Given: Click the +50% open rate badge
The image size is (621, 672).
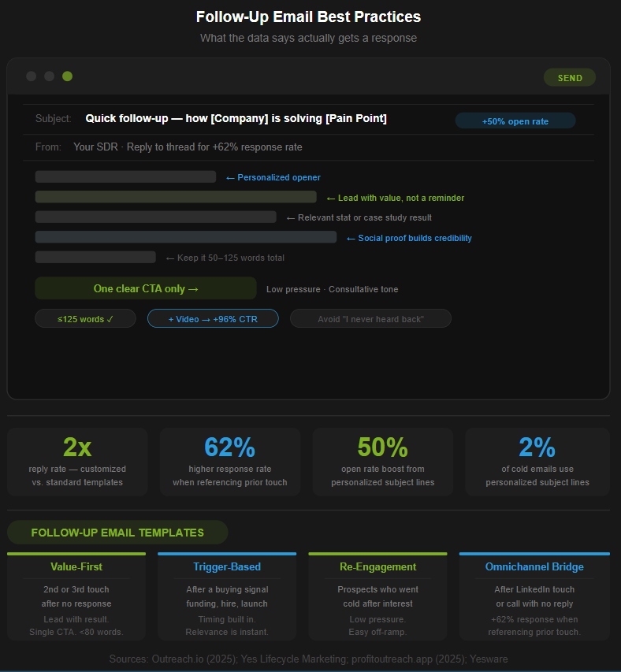Looking at the screenshot, I should coord(515,121).
